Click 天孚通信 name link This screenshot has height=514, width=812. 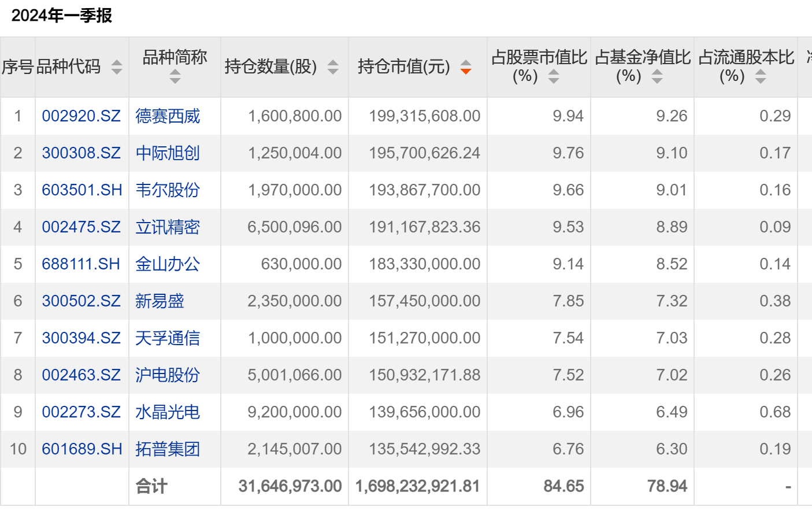point(168,338)
